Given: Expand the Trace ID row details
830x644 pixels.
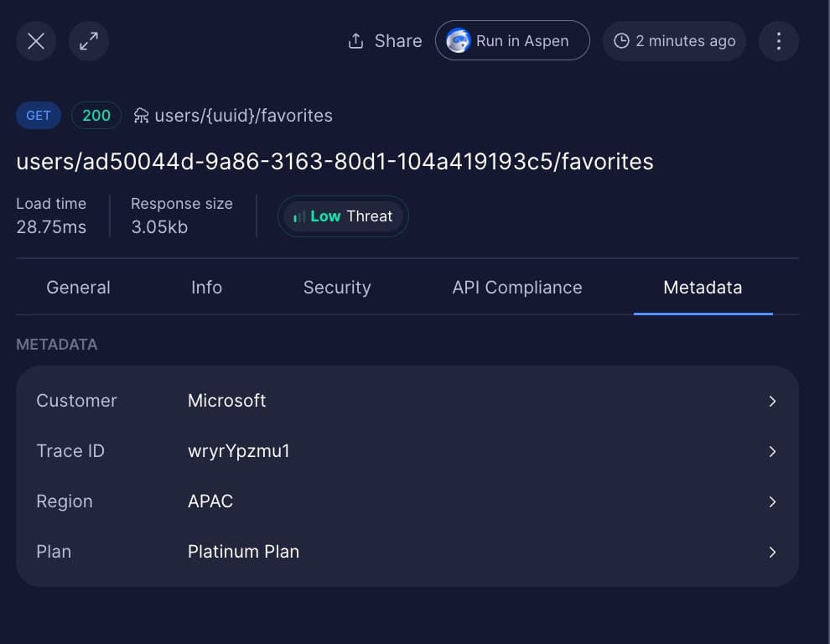Looking at the screenshot, I should point(772,451).
